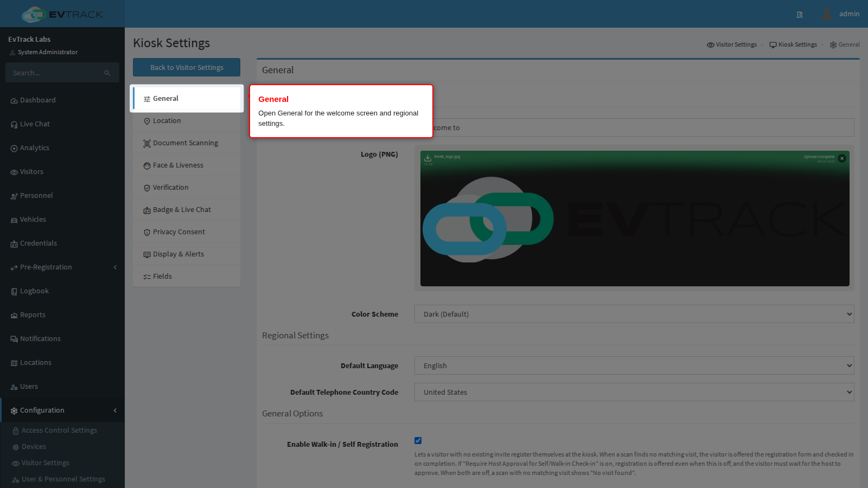Switch to the Document Scanning settings tab
Image resolution: width=868 pixels, height=488 pixels.
(187, 143)
